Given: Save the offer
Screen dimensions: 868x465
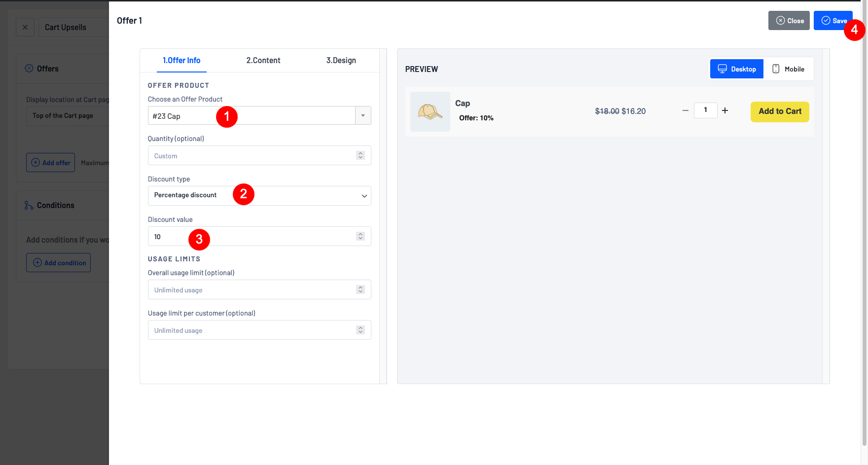Looking at the screenshot, I should [833, 21].
